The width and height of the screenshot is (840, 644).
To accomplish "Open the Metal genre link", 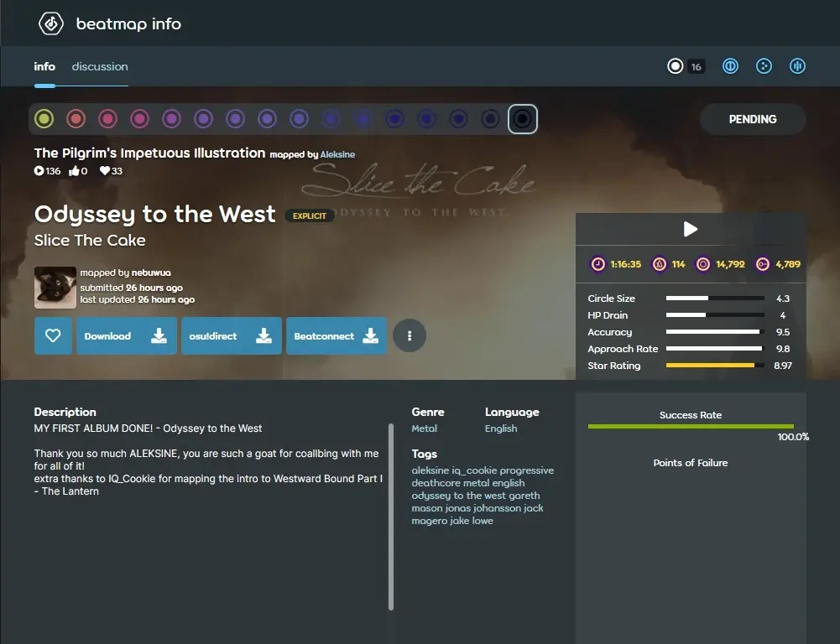I will pyautogui.click(x=425, y=428).
